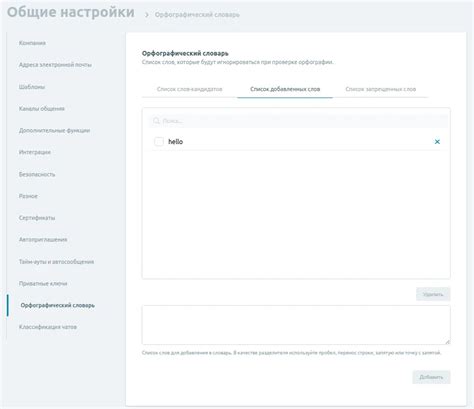Select Приватные ключи in sidebar

click(x=43, y=284)
